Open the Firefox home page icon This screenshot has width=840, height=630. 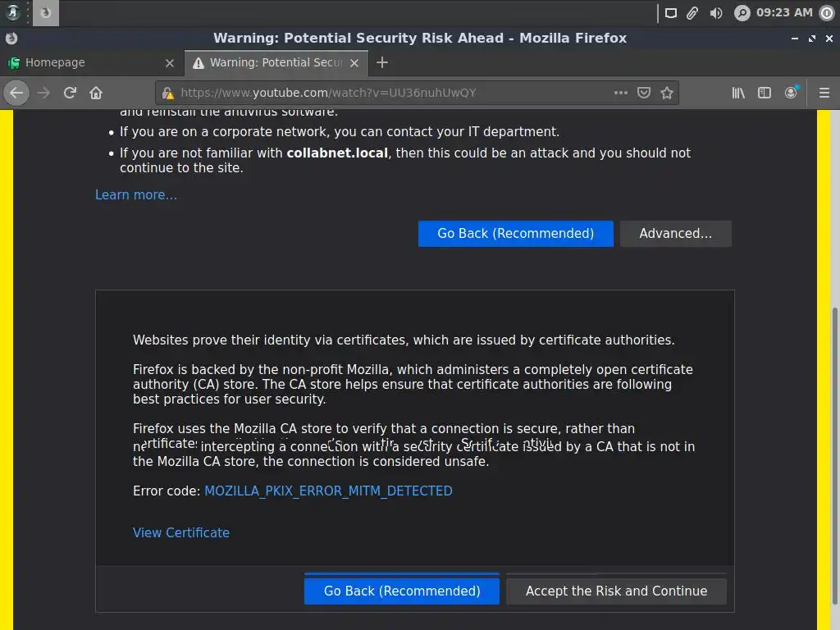(96, 93)
